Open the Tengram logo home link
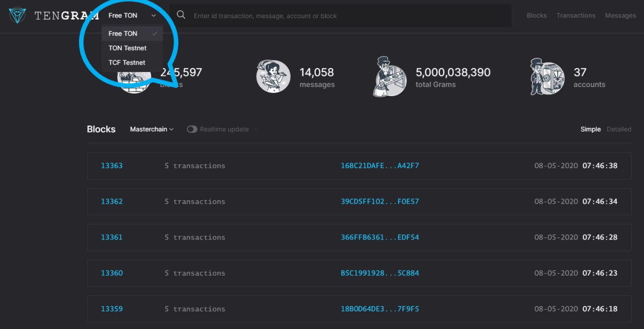The height and width of the screenshot is (329, 644). pyautogui.click(x=54, y=16)
